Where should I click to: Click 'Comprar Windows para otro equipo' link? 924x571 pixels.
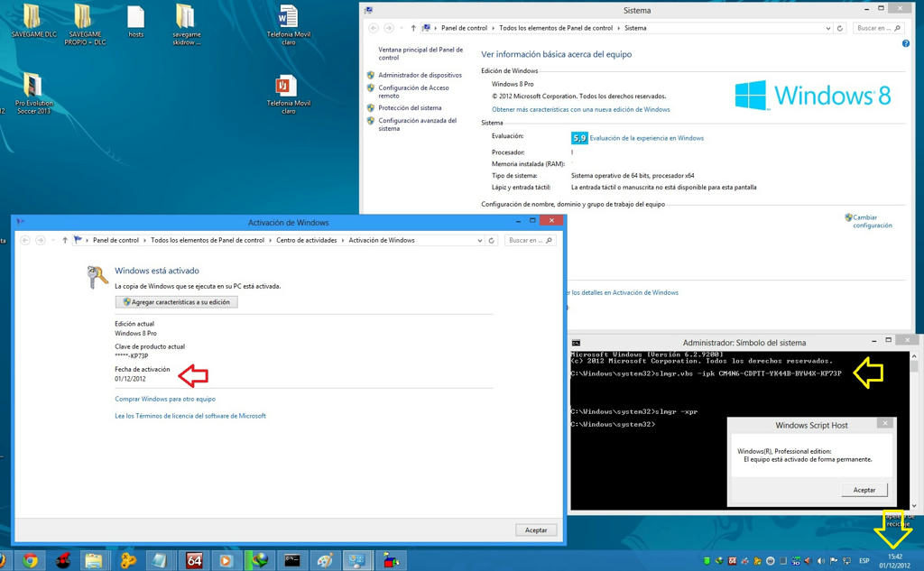[x=165, y=399]
